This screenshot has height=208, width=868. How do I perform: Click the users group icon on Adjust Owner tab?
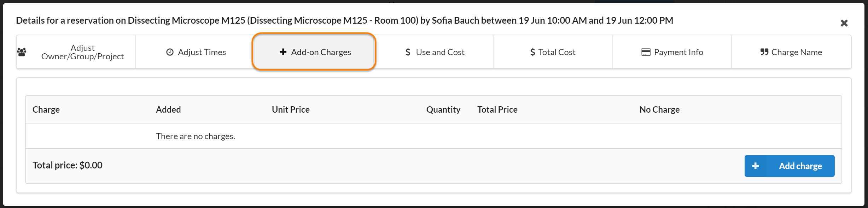(x=22, y=52)
